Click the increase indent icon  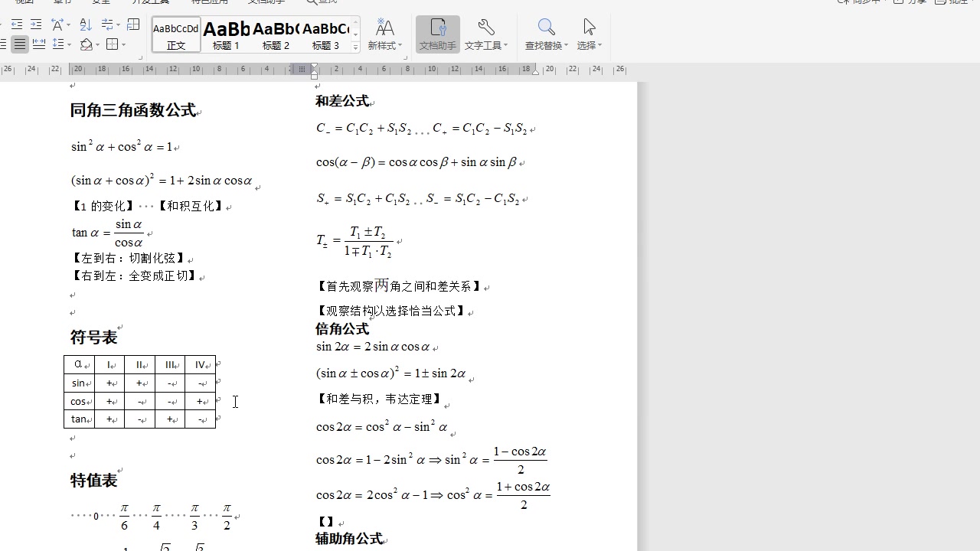click(35, 25)
